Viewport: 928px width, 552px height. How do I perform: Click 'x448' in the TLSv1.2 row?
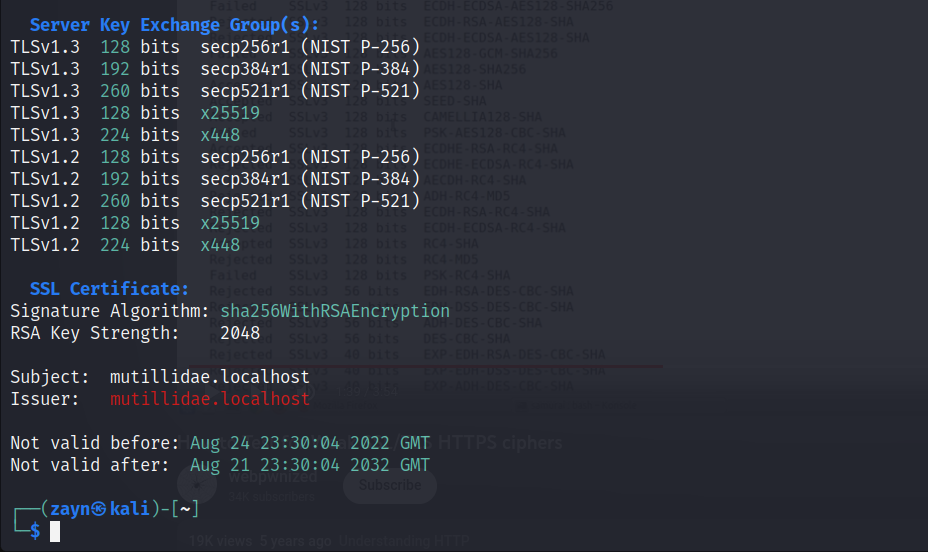coord(220,245)
